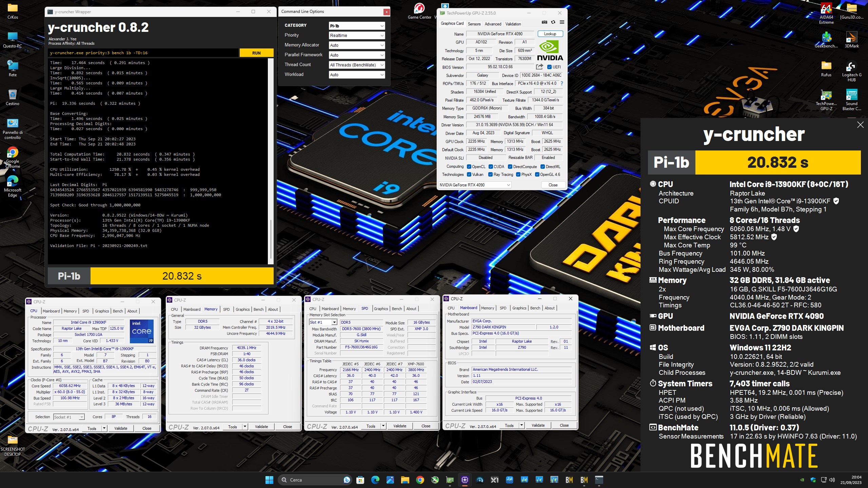This screenshot has height=488, width=868.
Task: Open the Memory Allocator dropdown
Action: [357, 45]
